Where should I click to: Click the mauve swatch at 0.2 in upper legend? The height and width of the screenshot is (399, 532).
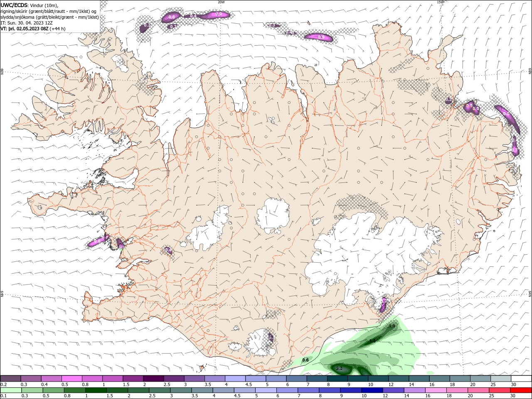(x=11, y=378)
